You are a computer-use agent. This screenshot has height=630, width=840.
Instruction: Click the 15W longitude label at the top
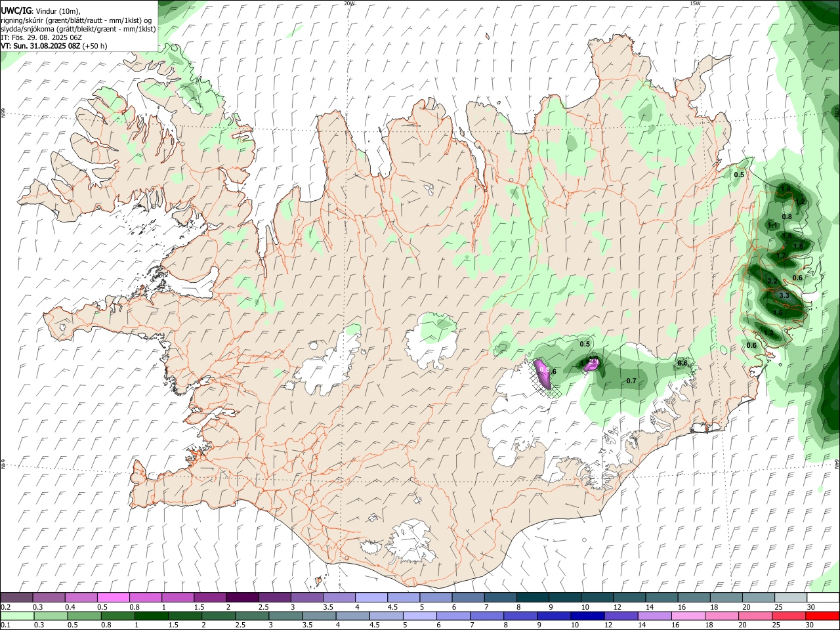click(x=695, y=3)
